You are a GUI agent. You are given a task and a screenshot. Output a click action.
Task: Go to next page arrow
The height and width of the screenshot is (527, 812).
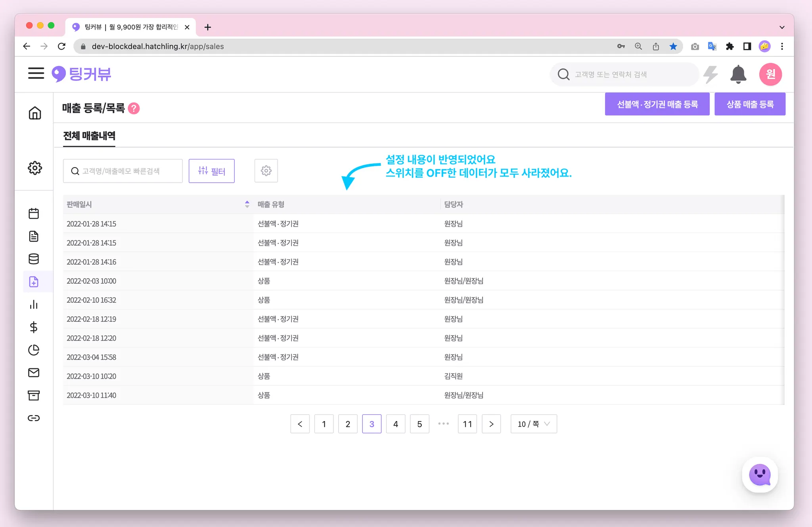491,424
